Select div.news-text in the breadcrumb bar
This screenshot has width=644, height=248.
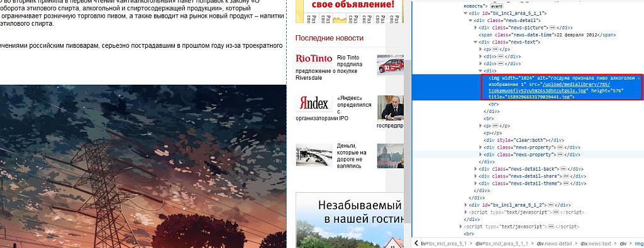coord(597,244)
